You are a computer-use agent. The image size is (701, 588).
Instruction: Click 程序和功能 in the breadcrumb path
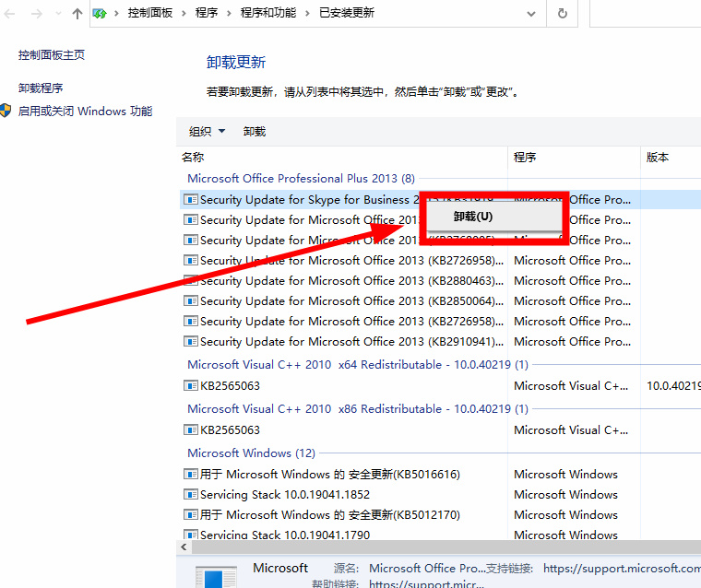(x=267, y=14)
